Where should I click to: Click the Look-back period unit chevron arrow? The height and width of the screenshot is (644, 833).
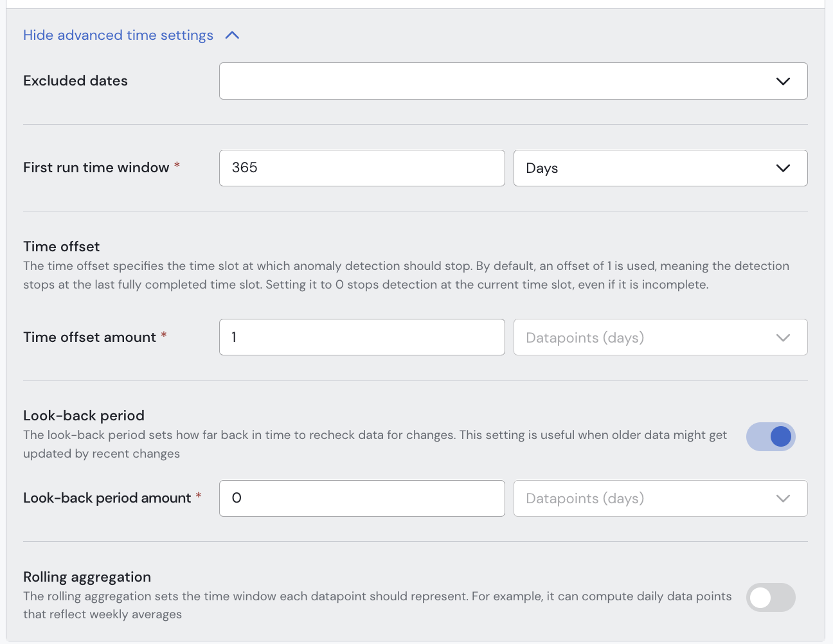click(x=782, y=499)
